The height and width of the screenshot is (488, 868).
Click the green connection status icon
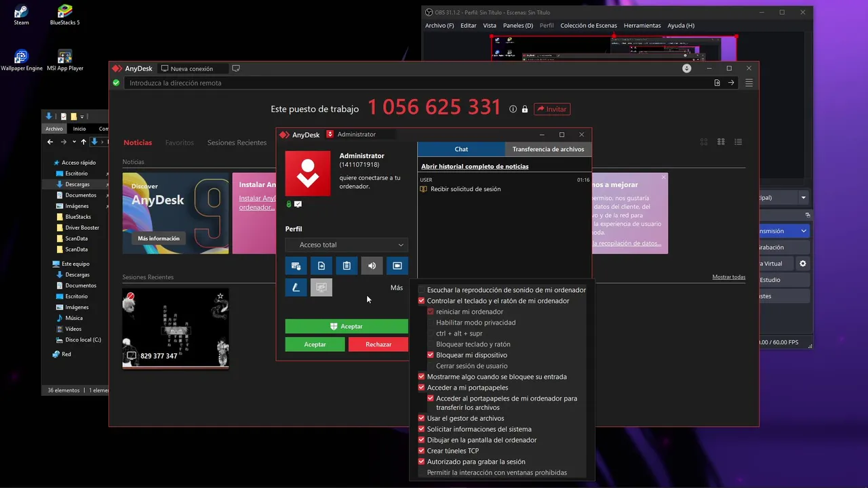point(116,83)
